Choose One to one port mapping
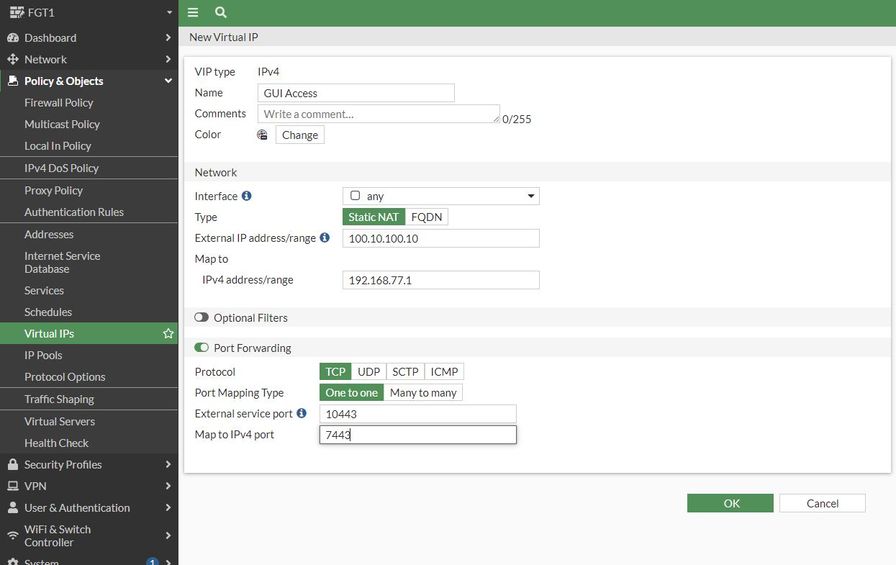The width and height of the screenshot is (896, 565). pyautogui.click(x=351, y=393)
